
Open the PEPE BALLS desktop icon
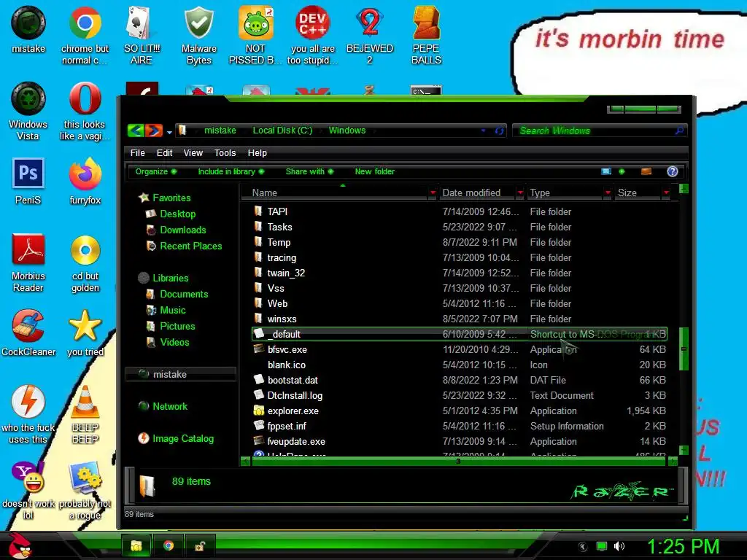[426, 35]
